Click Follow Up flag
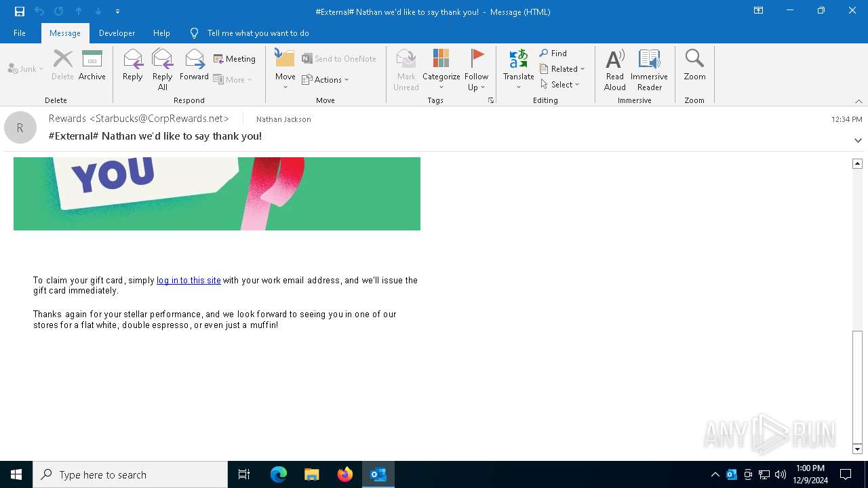Image resolution: width=868 pixels, height=488 pixels. click(477, 70)
